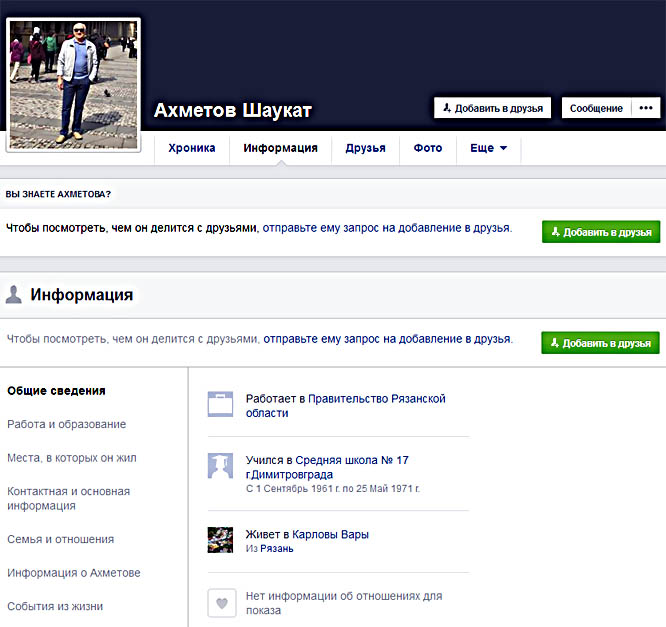Select Общие сведения in the sidebar

pos(56,391)
